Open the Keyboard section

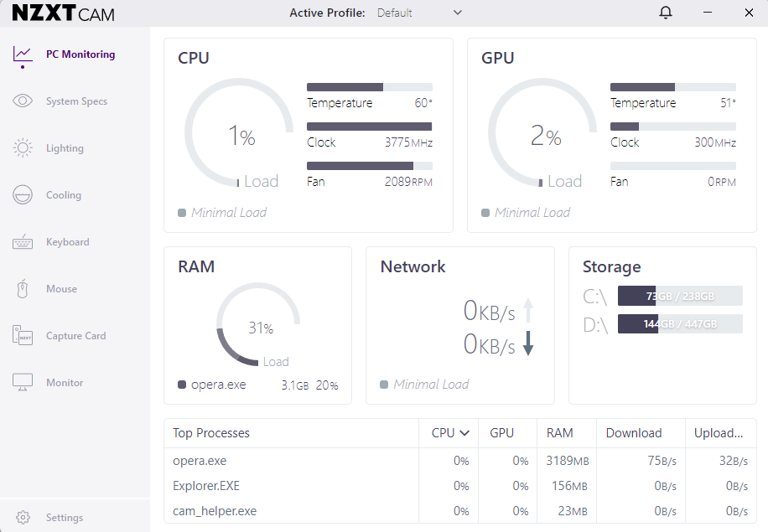point(68,242)
